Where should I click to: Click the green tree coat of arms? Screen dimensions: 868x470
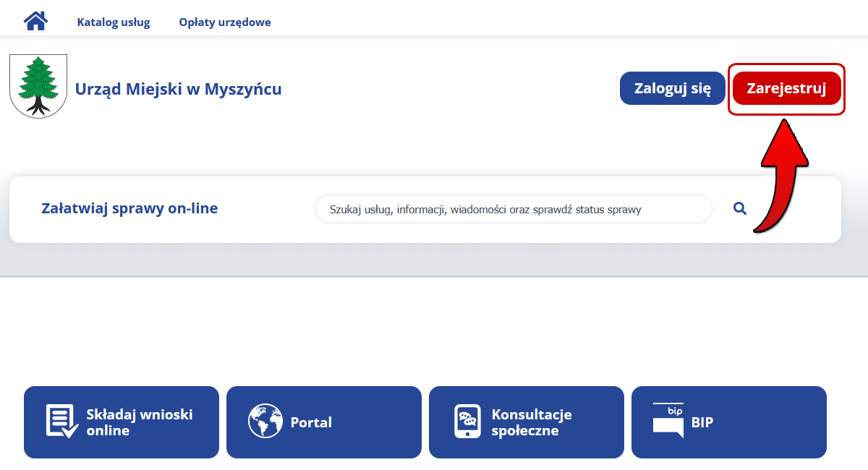38,87
